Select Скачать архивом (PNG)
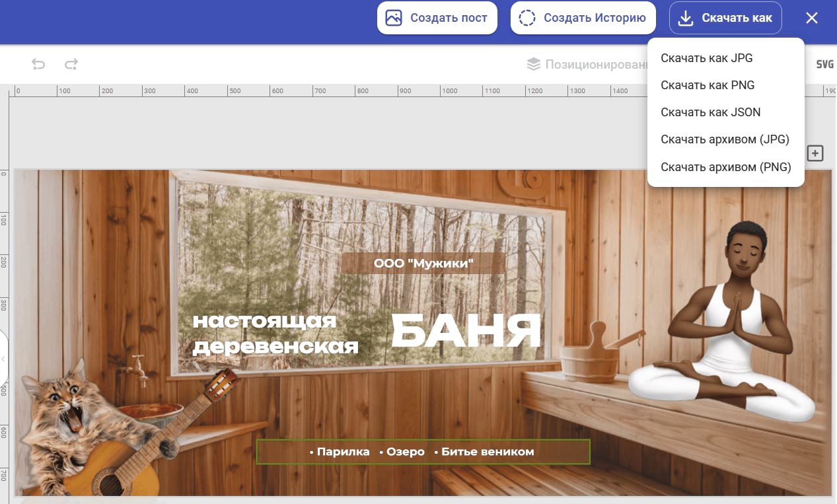837x504 pixels. click(726, 167)
